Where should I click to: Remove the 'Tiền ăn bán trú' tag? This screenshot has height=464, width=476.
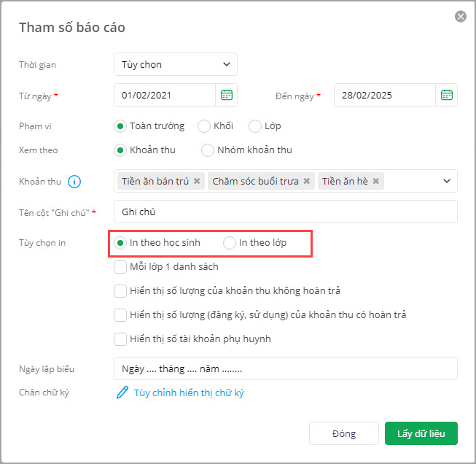[x=197, y=182]
